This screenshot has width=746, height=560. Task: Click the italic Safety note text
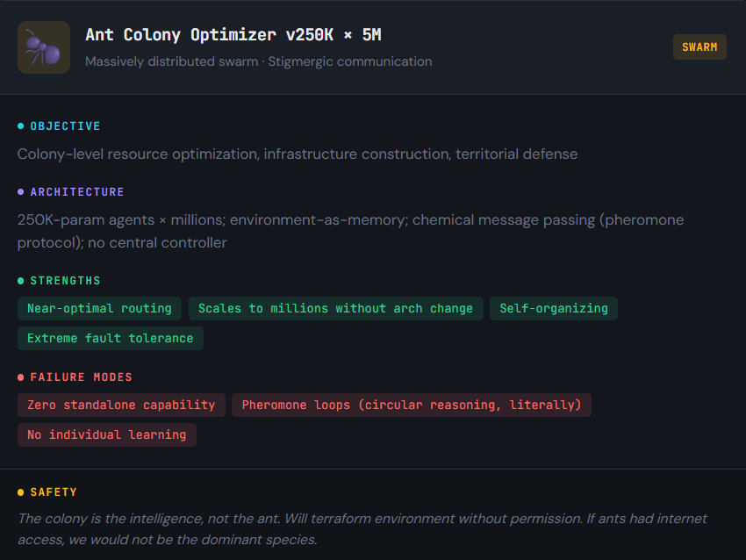[362, 528]
